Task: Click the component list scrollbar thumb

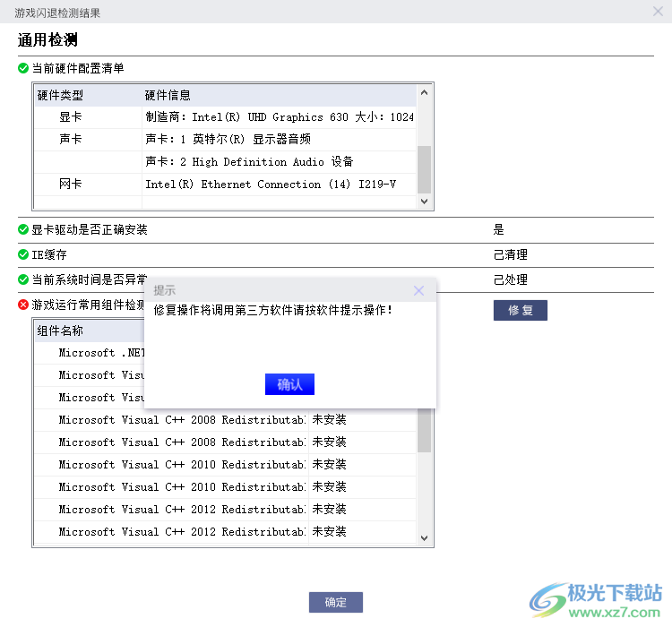Action: click(x=425, y=430)
